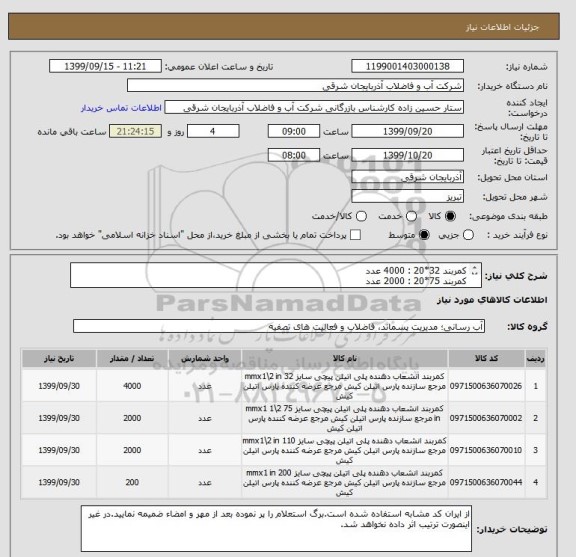
Task: Click the buyer organization name field
Action: tap(295, 86)
